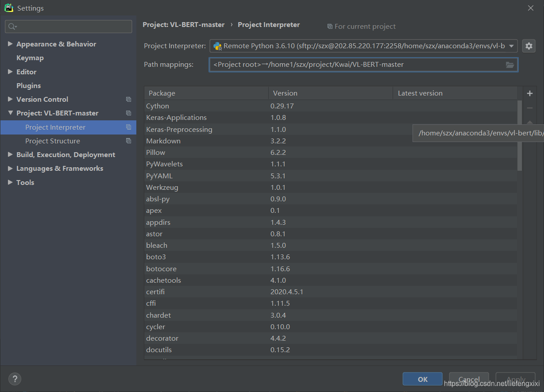The image size is (544, 392).
Task: Select the boto3 package row
Action: tap(331, 257)
